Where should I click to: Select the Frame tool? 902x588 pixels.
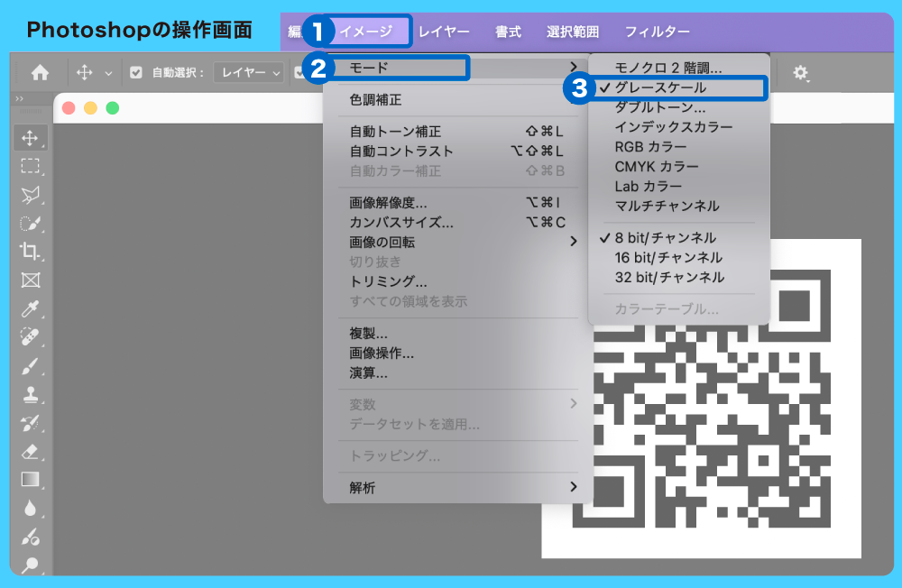coord(30,280)
